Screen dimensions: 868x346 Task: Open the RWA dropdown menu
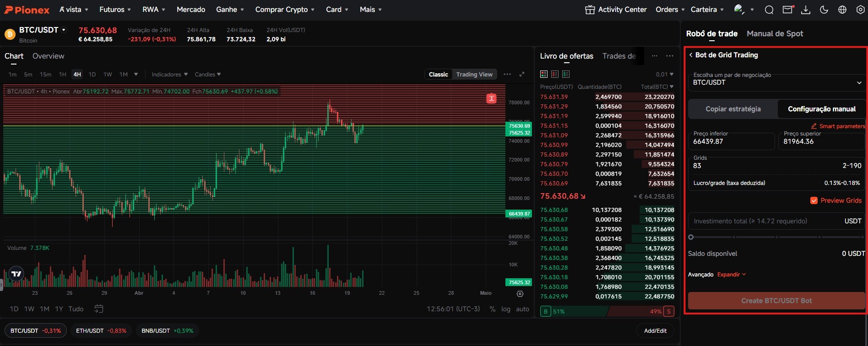(154, 10)
